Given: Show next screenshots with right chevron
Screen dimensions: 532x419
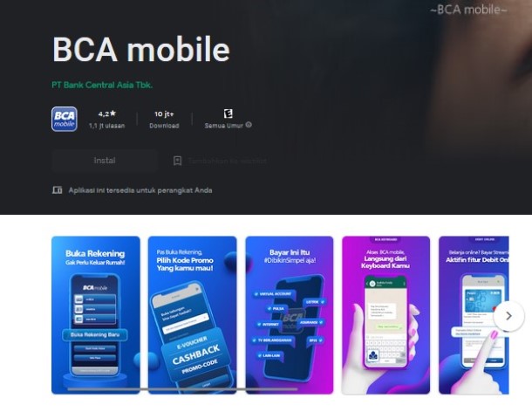Looking at the screenshot, I should (508, 316).
